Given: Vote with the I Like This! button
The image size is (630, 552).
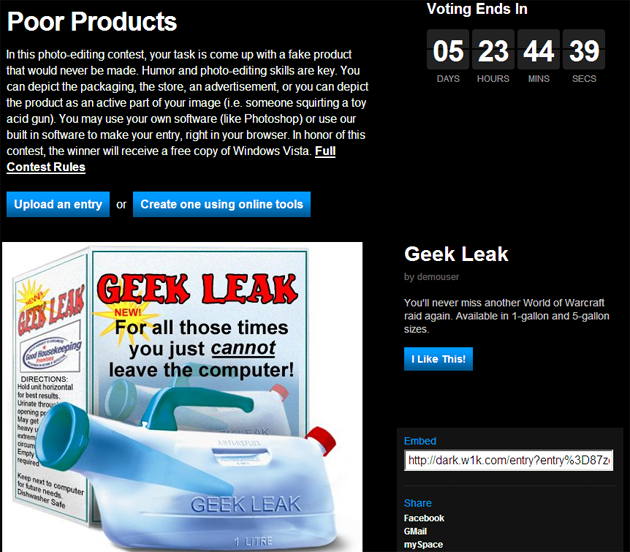Looking at the screenshot, I should [438, 359].
